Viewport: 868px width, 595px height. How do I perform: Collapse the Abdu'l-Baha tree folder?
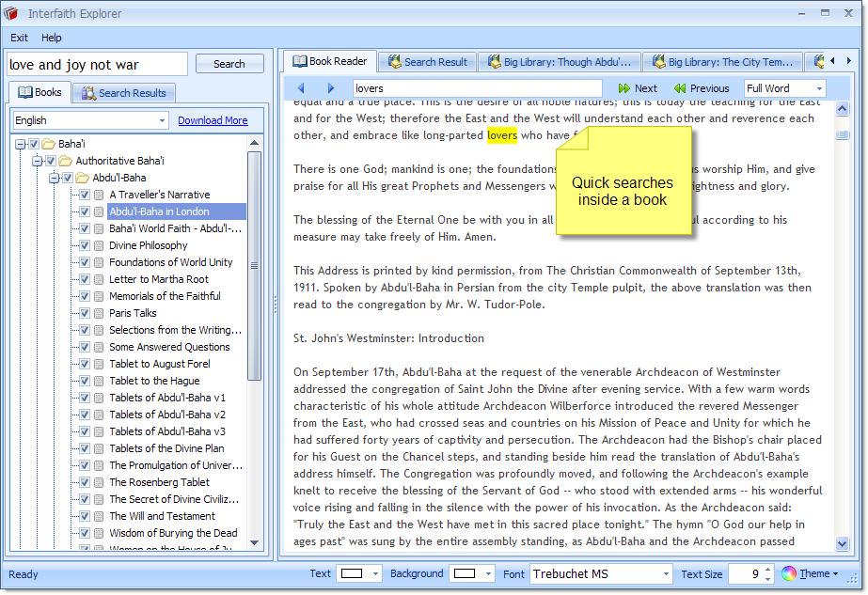55,178
